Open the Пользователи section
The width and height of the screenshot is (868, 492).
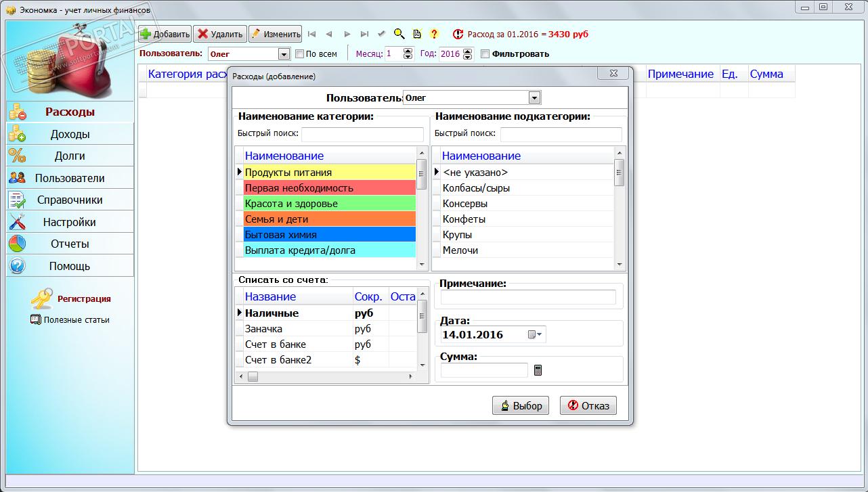point(70,178)
